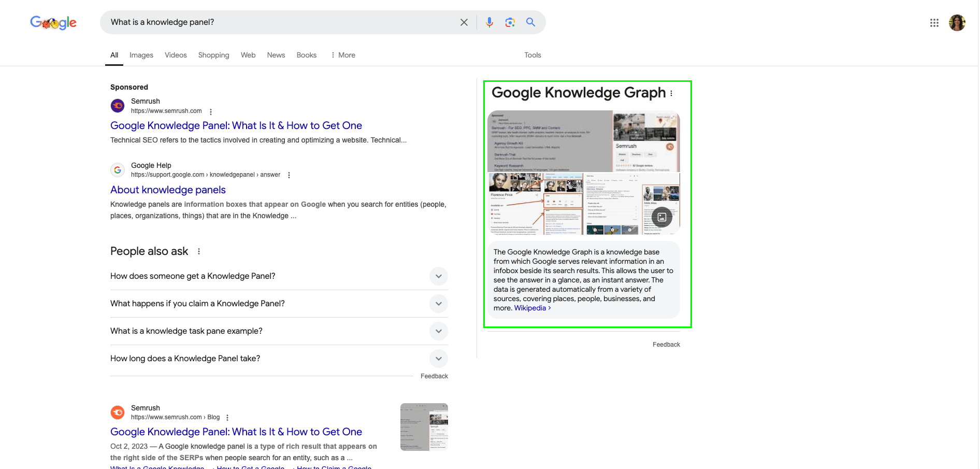Image resolution: width=980 pixels, height=469 pixels.
Task: Open the large top-left knowledge panel image
Action: 550,141
